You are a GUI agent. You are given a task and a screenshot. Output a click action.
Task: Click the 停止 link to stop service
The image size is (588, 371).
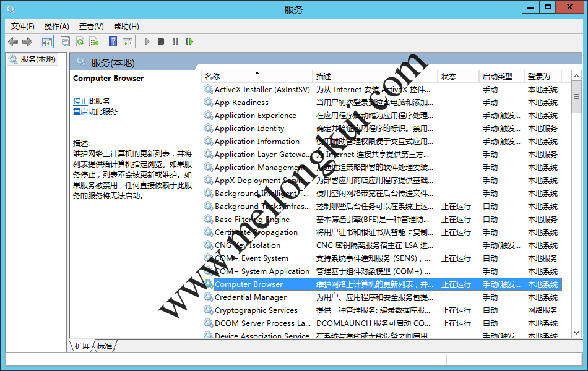tap(80, 101)
